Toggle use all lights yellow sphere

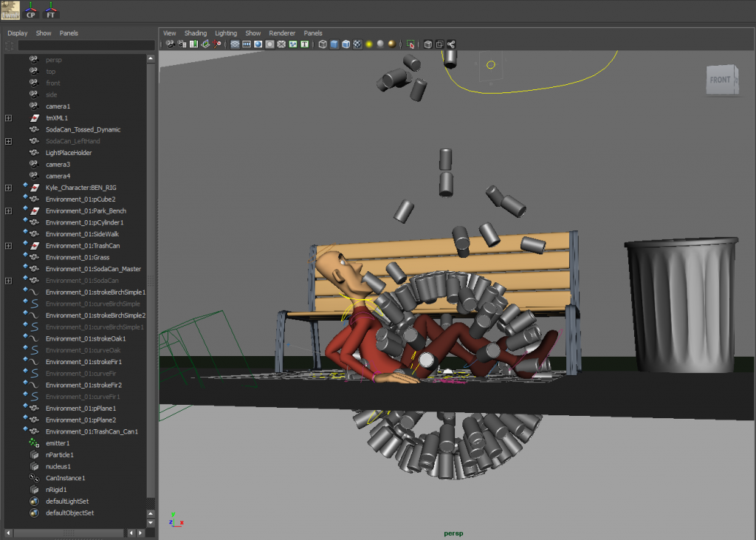point(368,44)
